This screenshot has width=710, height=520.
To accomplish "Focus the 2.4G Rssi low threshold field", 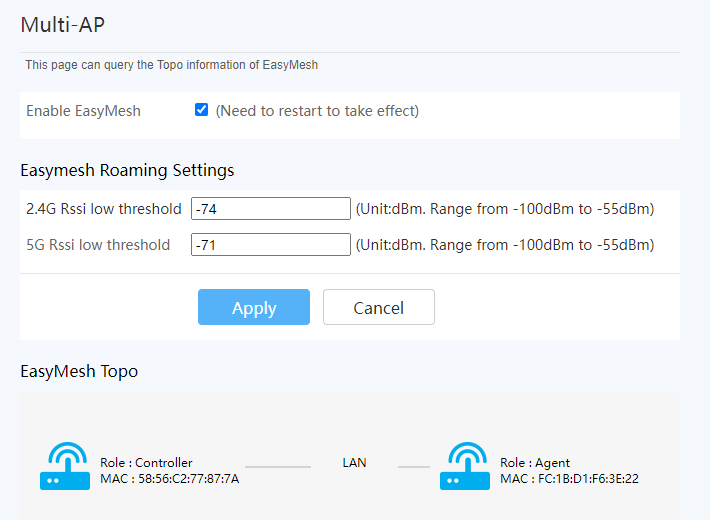I will [x=271, y=208].
